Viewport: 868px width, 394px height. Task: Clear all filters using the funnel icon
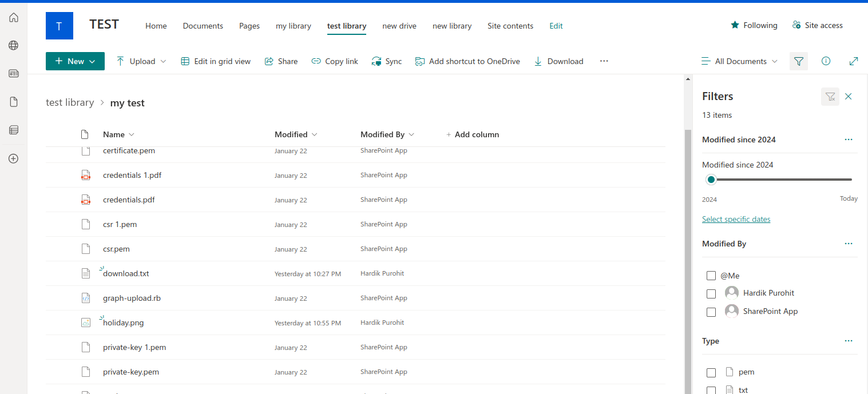830,97
